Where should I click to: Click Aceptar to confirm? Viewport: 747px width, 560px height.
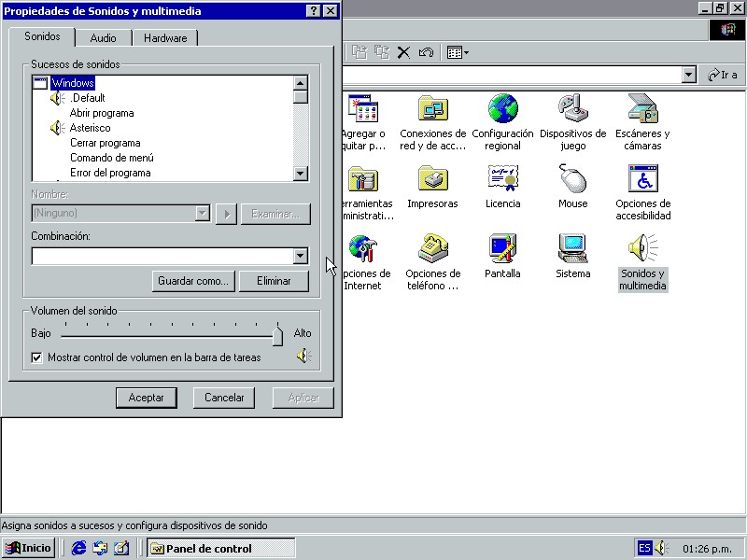click(x=147, y=398)
